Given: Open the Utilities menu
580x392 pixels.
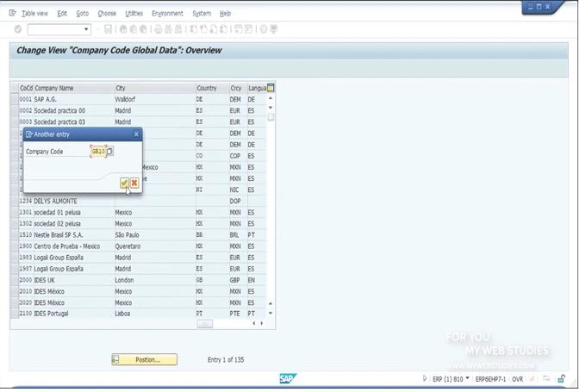Looking at the screenshot, I should pos(134,13).
